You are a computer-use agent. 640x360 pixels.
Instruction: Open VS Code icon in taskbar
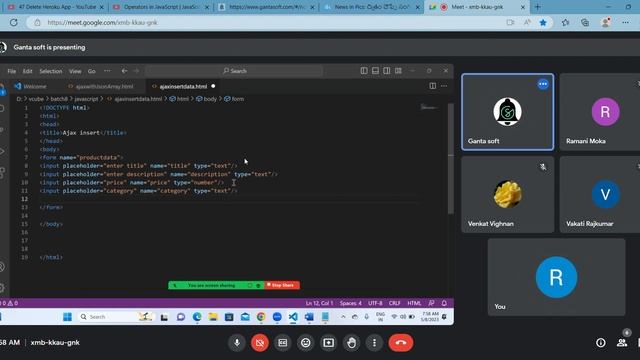[x=293, y=317]
